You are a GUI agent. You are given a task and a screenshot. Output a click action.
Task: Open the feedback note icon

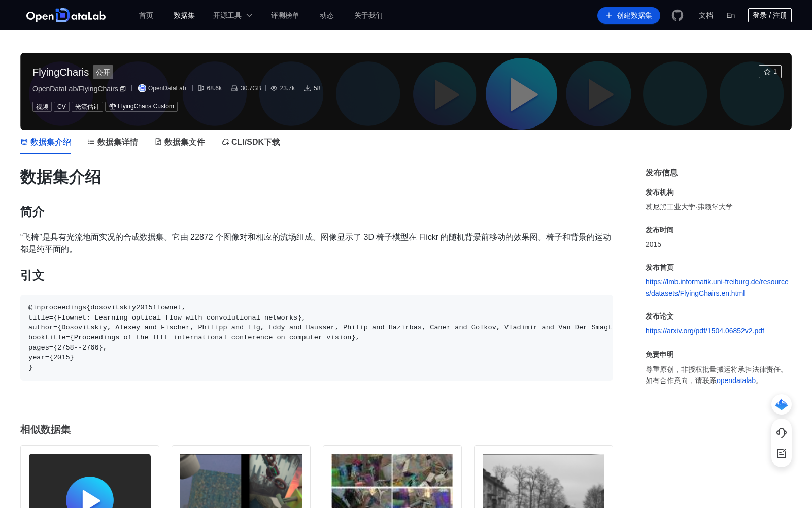click(782, 453)
